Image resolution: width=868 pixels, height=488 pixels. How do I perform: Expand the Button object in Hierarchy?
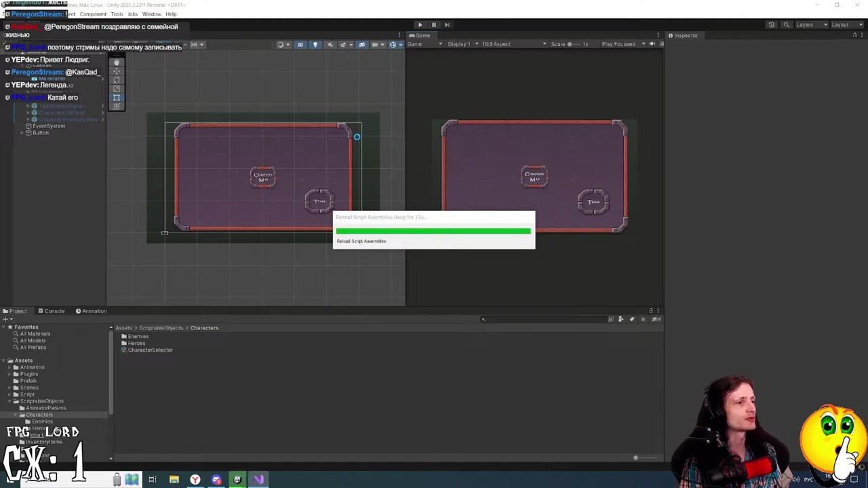[22, 133]
